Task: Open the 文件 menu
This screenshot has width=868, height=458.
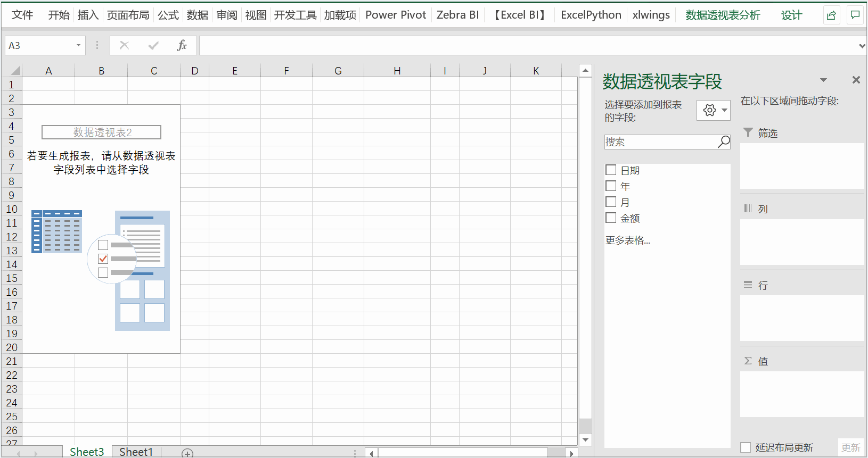Action: (x=22, y=15)
